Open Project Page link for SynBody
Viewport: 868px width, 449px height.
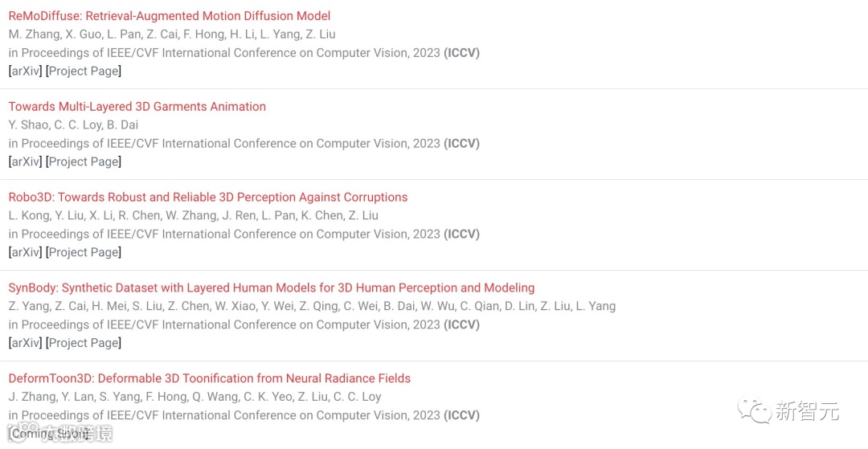coord(84,343)
